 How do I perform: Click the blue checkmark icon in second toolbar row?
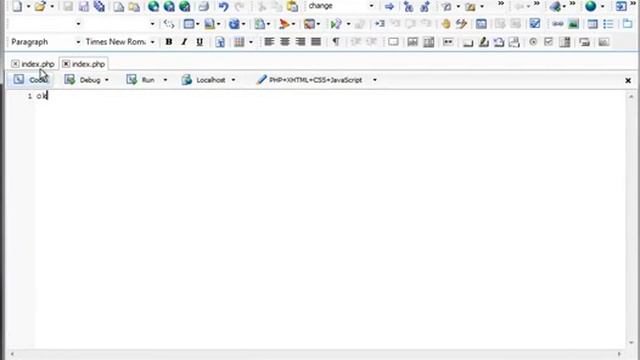(535, 24)
